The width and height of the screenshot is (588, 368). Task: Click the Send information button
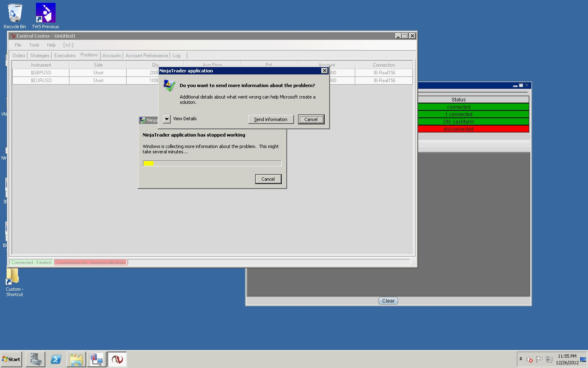[x=271, y=119]
